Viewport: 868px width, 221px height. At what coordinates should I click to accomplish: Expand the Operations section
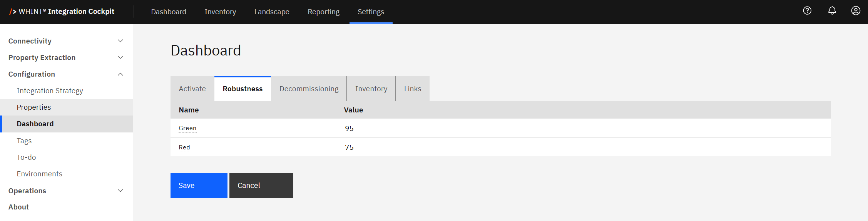(120, 191)
